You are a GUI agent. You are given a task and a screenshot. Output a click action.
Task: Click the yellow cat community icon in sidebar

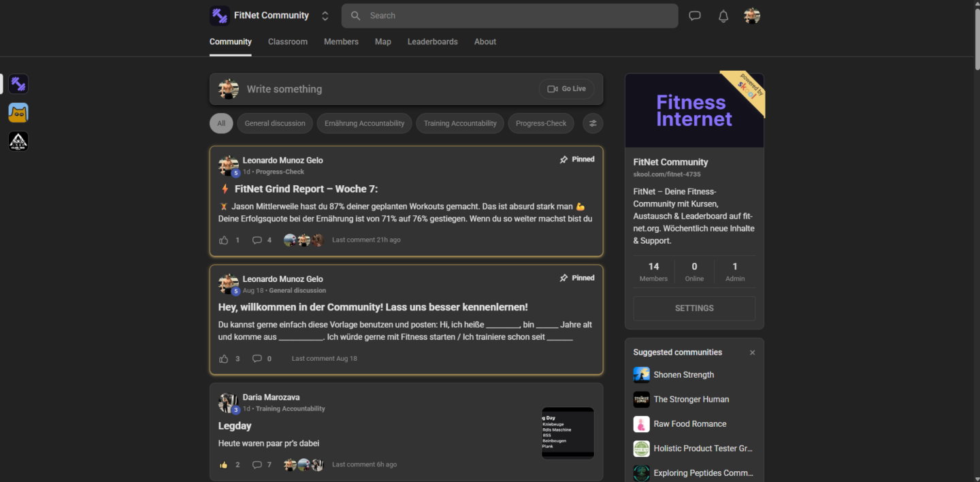pyautogui.click(x=18, y=113)
